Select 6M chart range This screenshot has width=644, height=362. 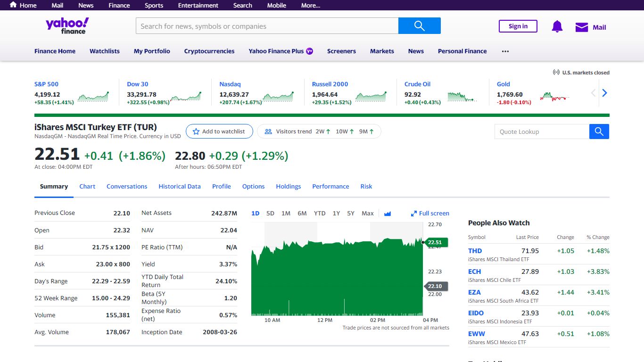click(x=302, y=214)
